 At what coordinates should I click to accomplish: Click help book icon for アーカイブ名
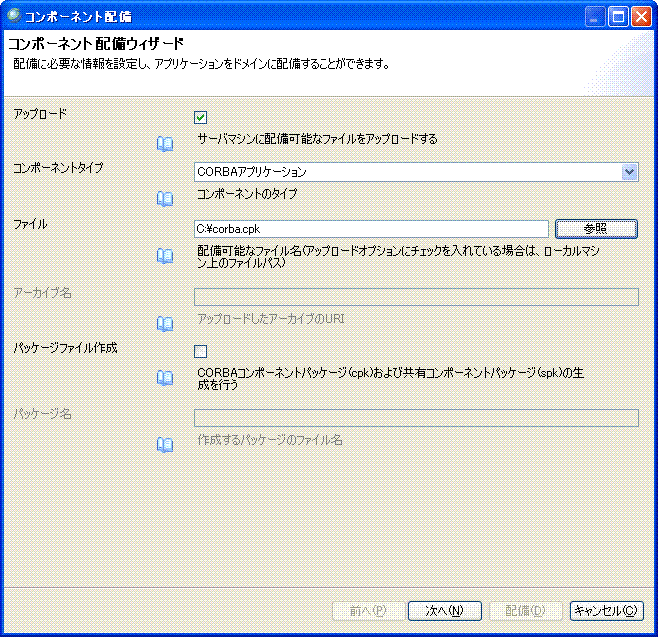click(165, 324)
